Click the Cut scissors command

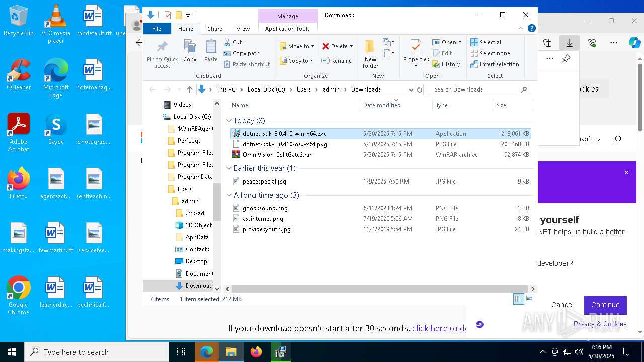pyautogui.click(x=233, y=42)
